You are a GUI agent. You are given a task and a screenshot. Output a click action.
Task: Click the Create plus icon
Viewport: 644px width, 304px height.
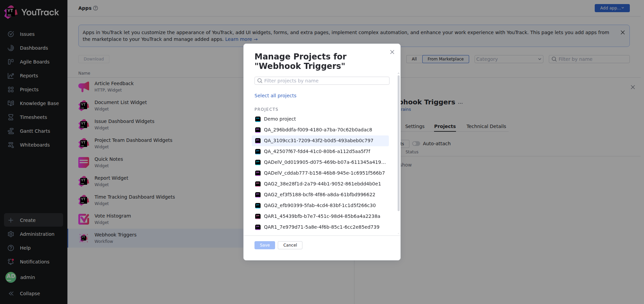11,220
